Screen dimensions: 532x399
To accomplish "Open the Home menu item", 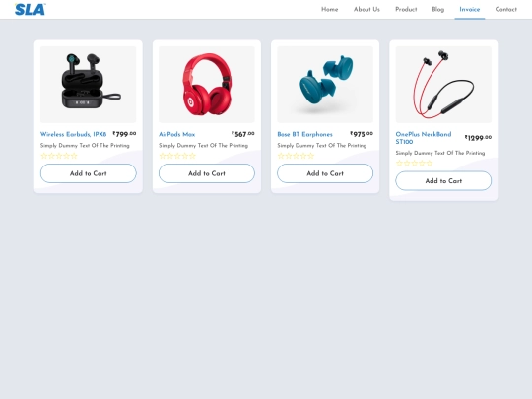I will (x=329, y=10).
